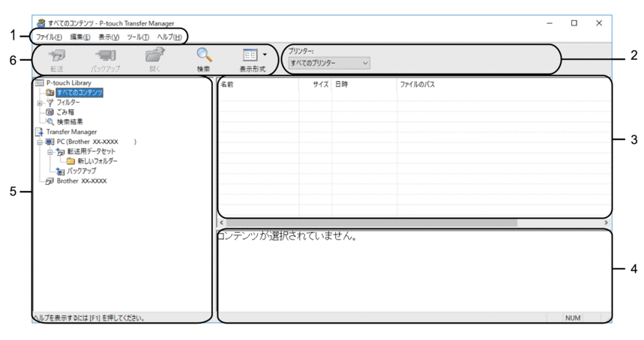
Task: Click the file list horizontal scrollbar thumb
Action: (x=372, y=222)
